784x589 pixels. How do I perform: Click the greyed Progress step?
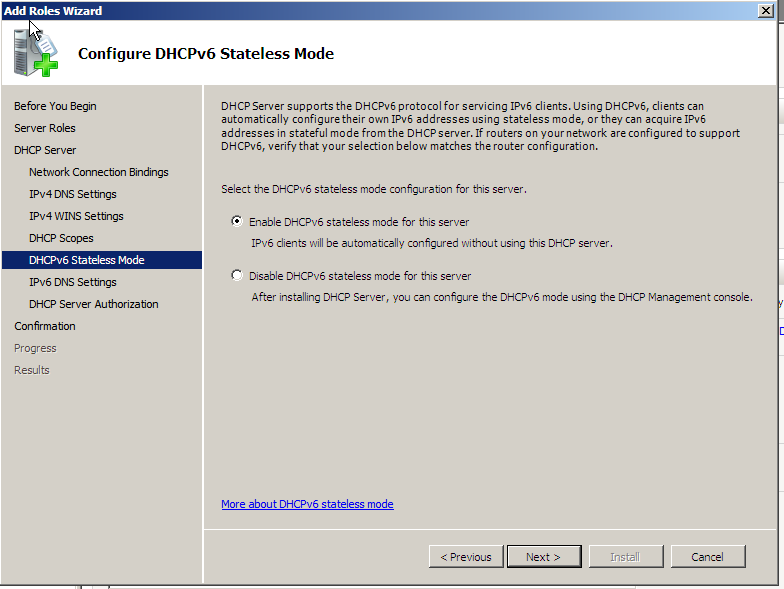pos(35,348)
